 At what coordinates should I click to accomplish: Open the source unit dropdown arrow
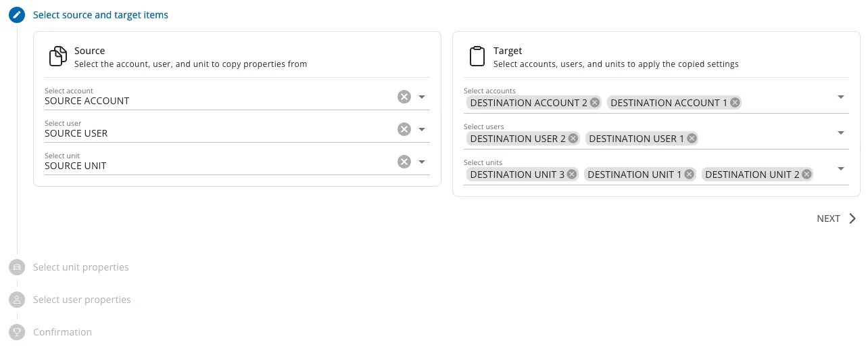tap(422, 162)
